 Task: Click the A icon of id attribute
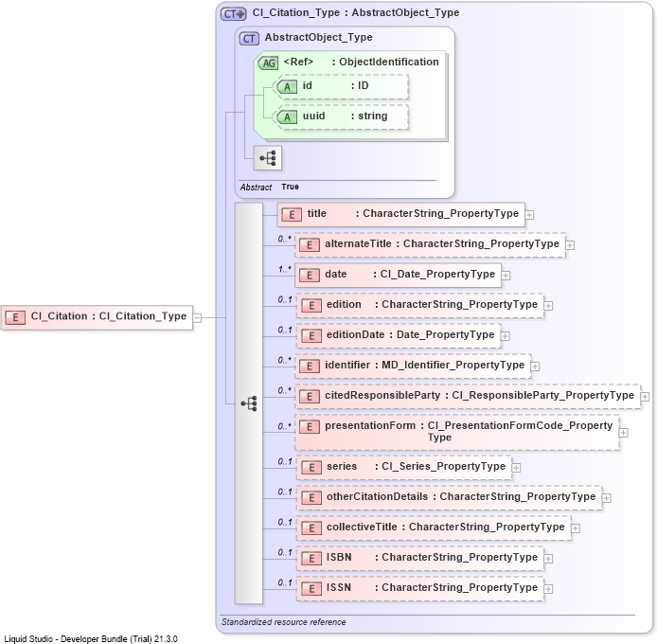pyautogui.click(x=287, y=87)
